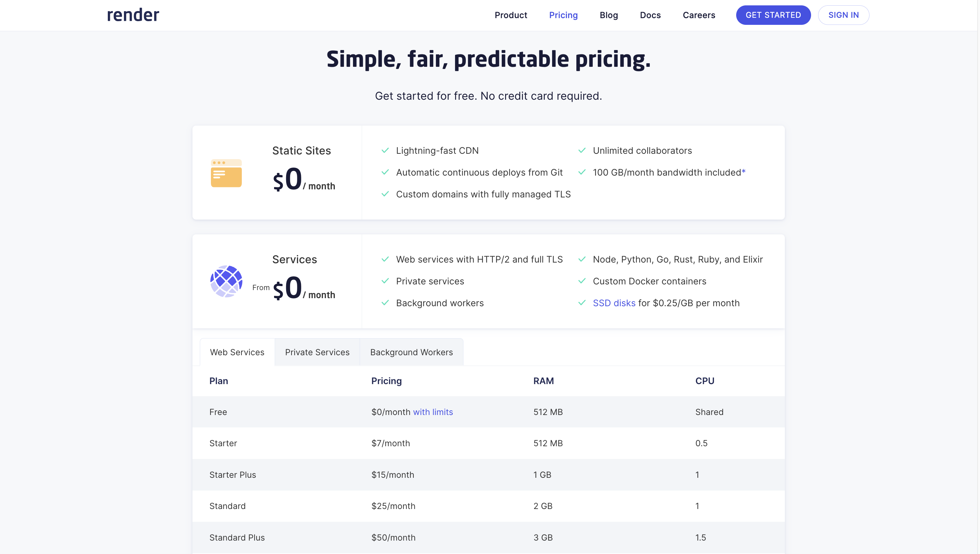Screen dimensions: 980x554
Task: Switch to the Background Workers tab
Action: 411,352
